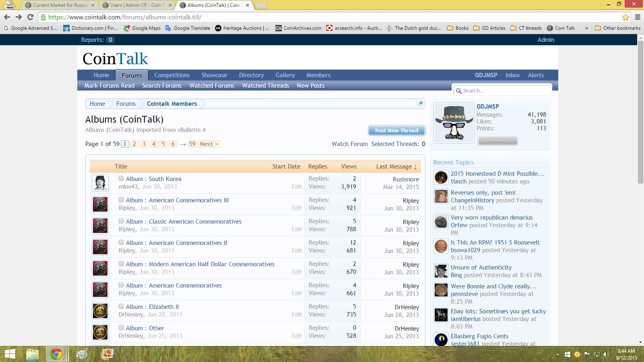This screenshot has width=644, height=362.
Task: Show hidden system tray icons arrow
Action: coord(557,354)
